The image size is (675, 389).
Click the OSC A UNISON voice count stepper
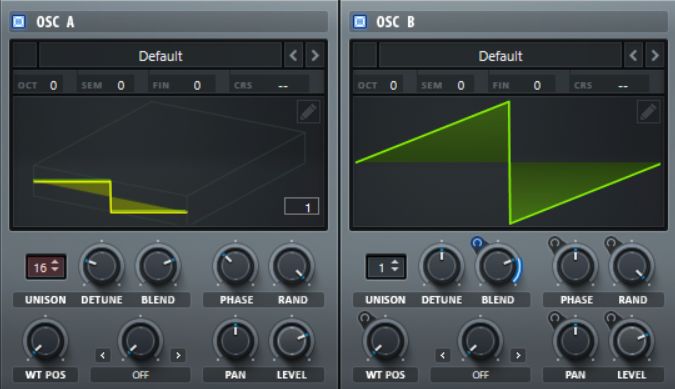[x=46, y=267]
